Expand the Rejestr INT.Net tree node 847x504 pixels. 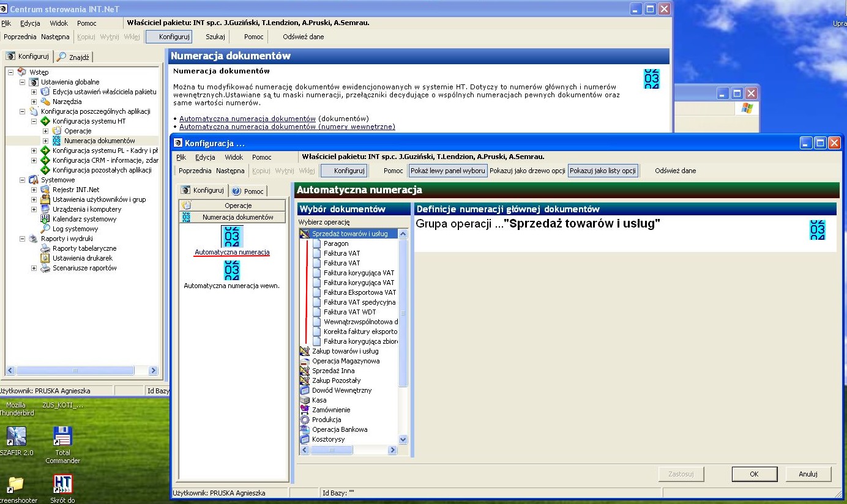point(34,190)
